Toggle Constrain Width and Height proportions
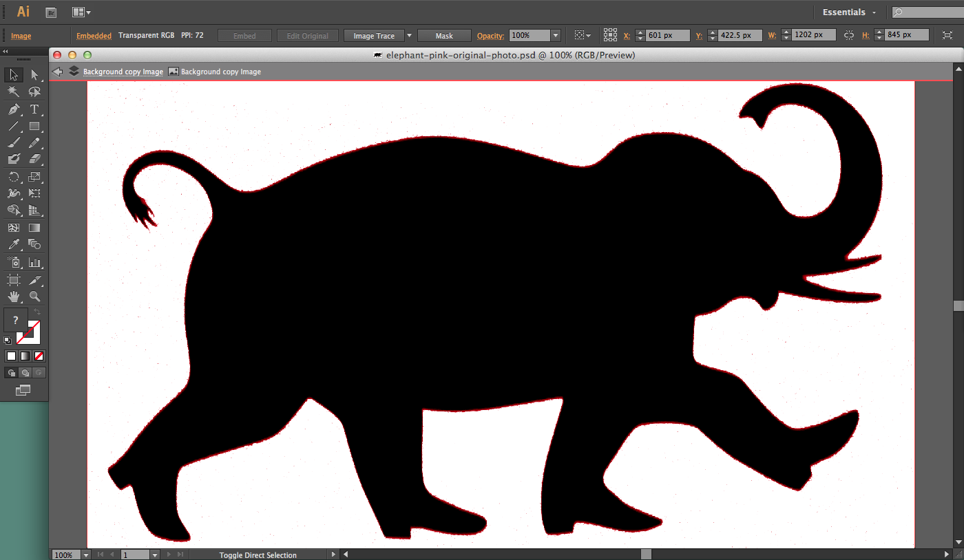The height and width of the screenshot is (560, 964). pos(849,35)
